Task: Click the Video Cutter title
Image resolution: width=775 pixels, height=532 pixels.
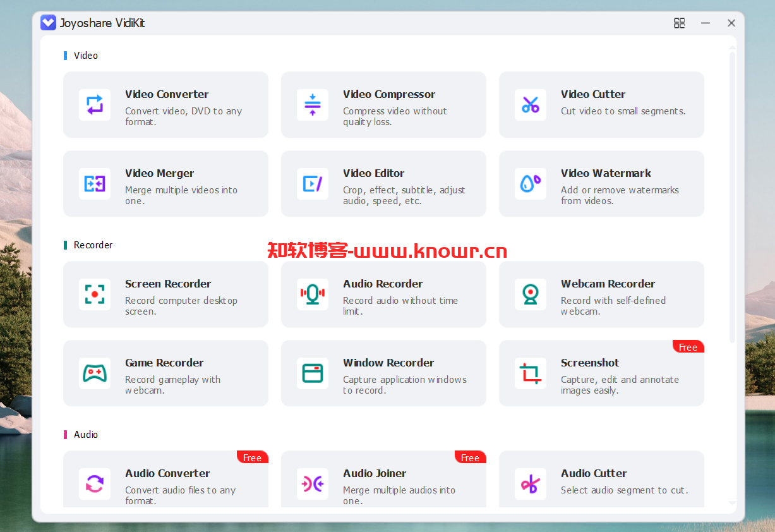Action: [593, 95]
